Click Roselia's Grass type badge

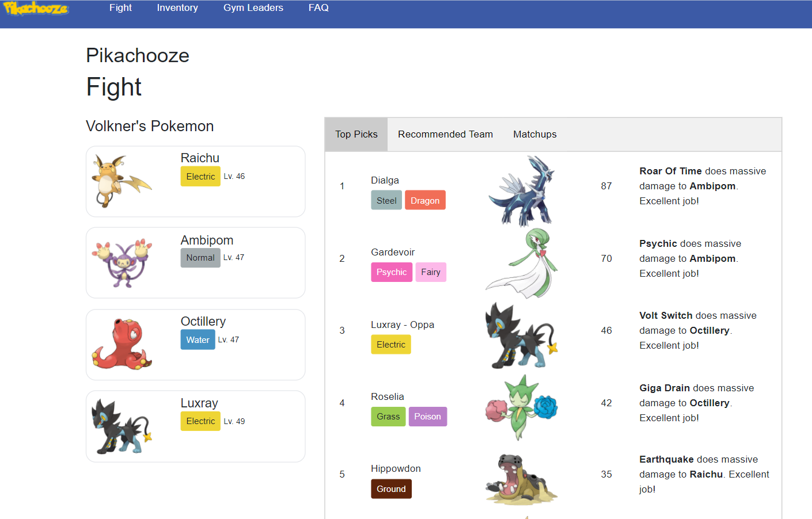388,417
